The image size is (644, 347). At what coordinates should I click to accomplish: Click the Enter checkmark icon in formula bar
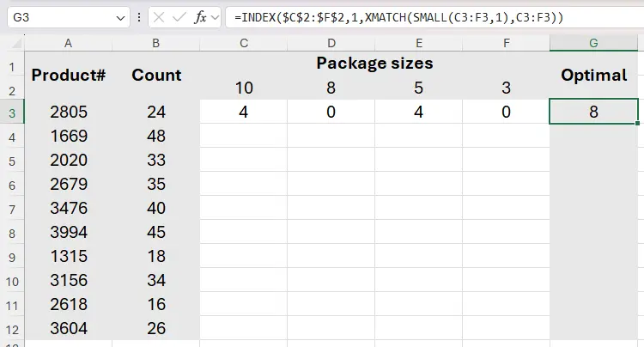(179, 18)
